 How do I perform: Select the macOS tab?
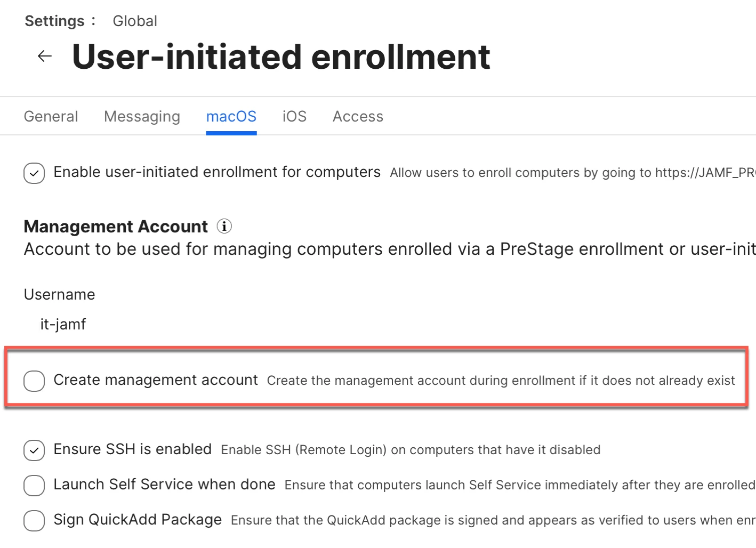[x=231, y=116]
